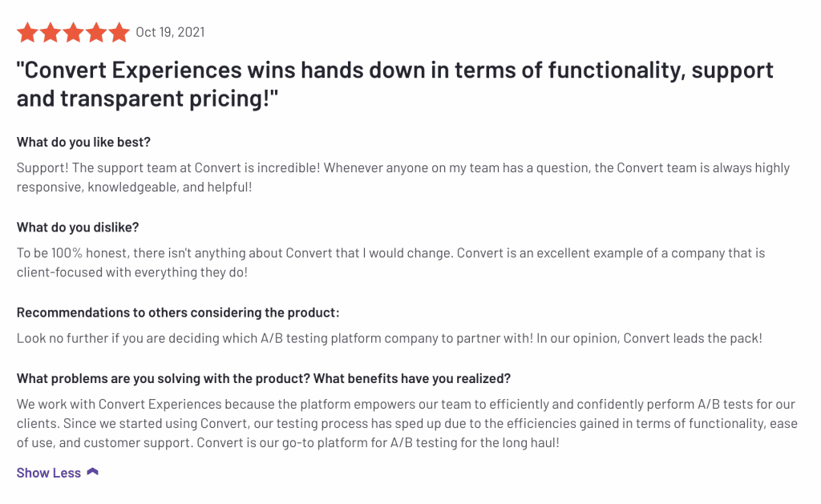Click the fifth orange rating star
Image resolution: width=821 pixels, height=504 pixels.
point(119,33)
